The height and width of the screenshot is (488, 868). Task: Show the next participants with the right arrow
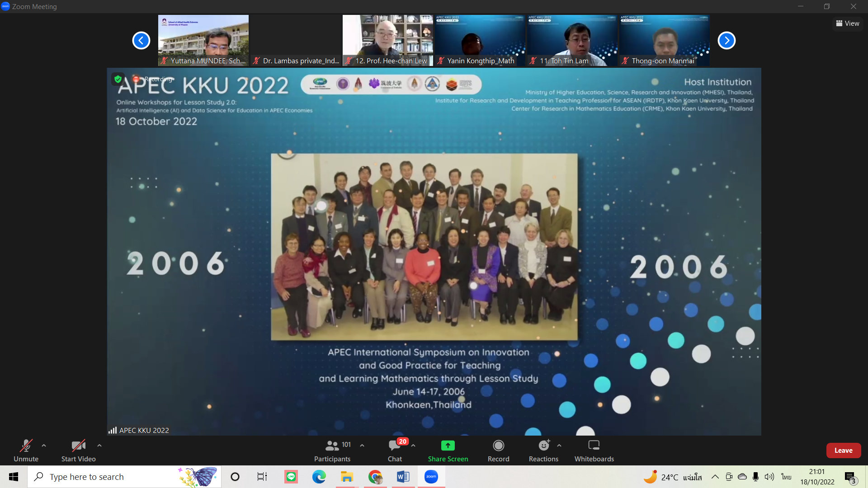point(726,40)
